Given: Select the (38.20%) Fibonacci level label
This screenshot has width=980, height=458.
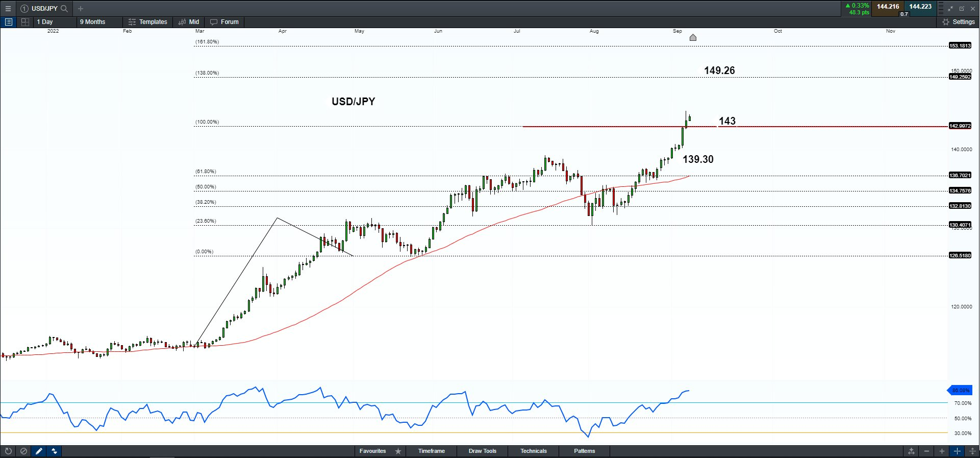Looking at the screenshot, I should click(206, 202).
